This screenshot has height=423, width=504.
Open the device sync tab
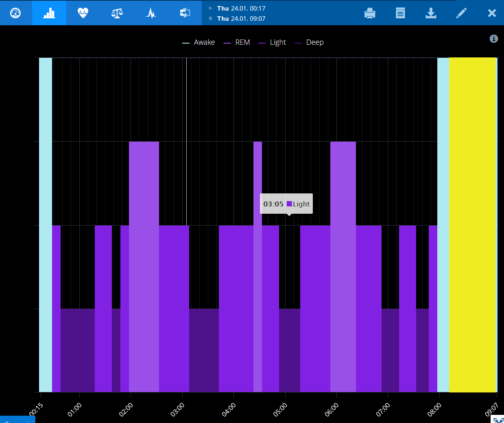tap(185, 13)
